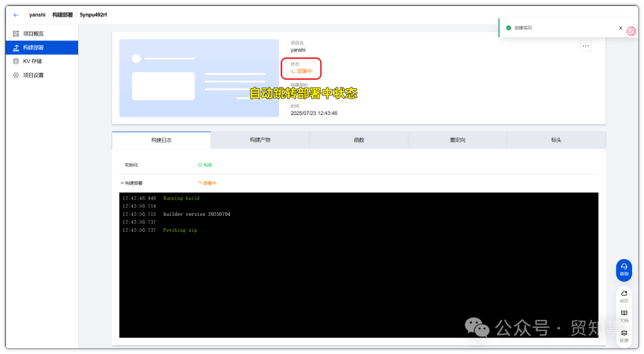Click the check circle icon beside 完成
The height and width of the screenshot is (354, 644).
pos(200,165)
